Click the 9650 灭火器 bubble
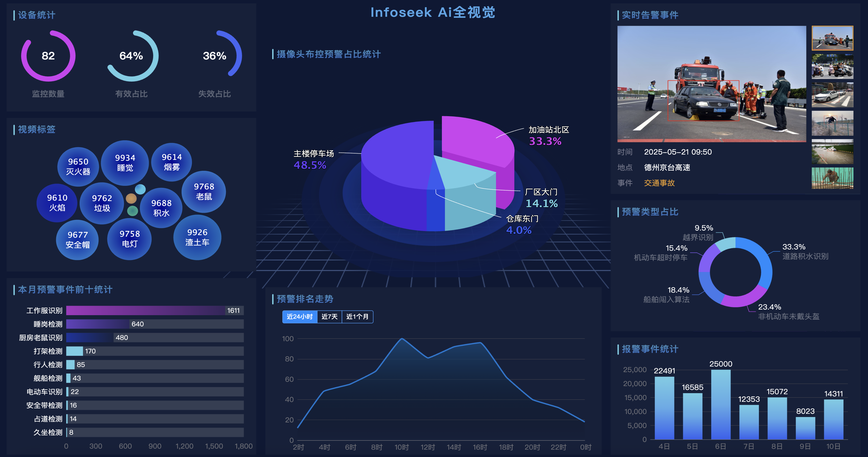The height and width of the screenshot is (457, 868). pyautogui.click(x=78, y=166)
